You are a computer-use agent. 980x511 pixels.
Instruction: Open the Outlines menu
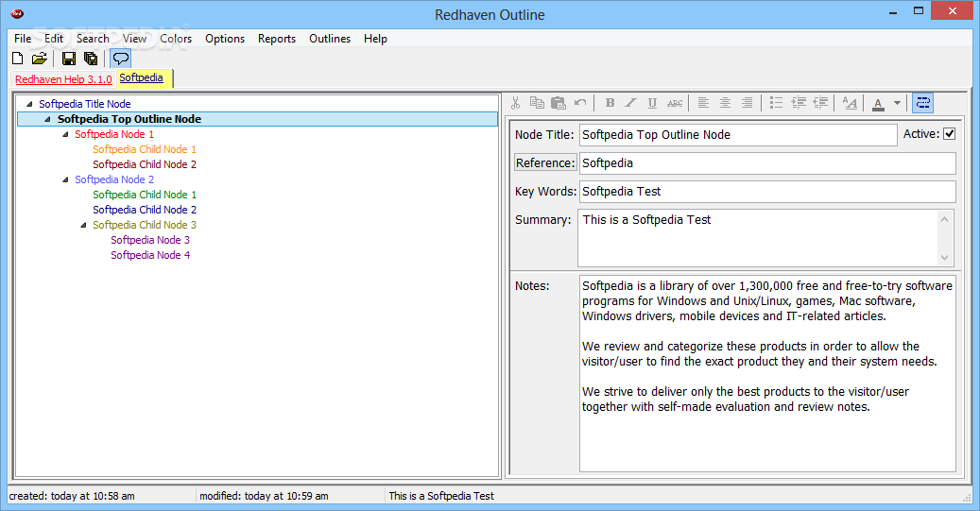330,39
